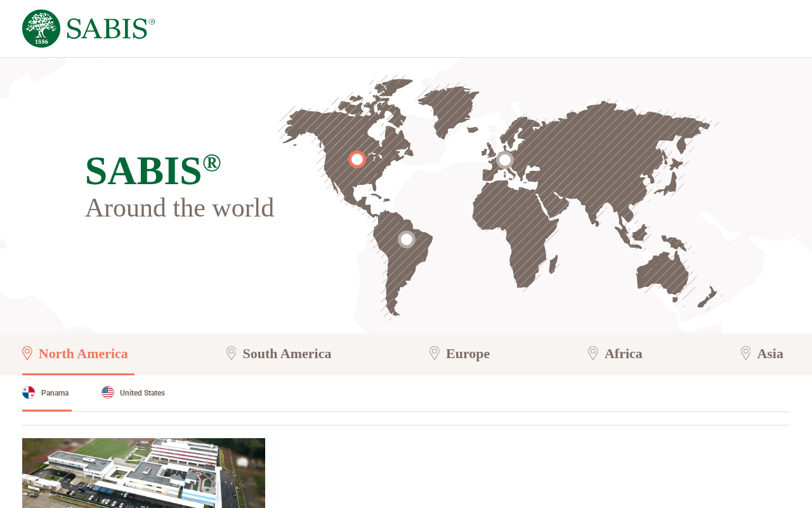Select the Europe map marker
This screenshot has height=508, width=812.
(505, 160)
